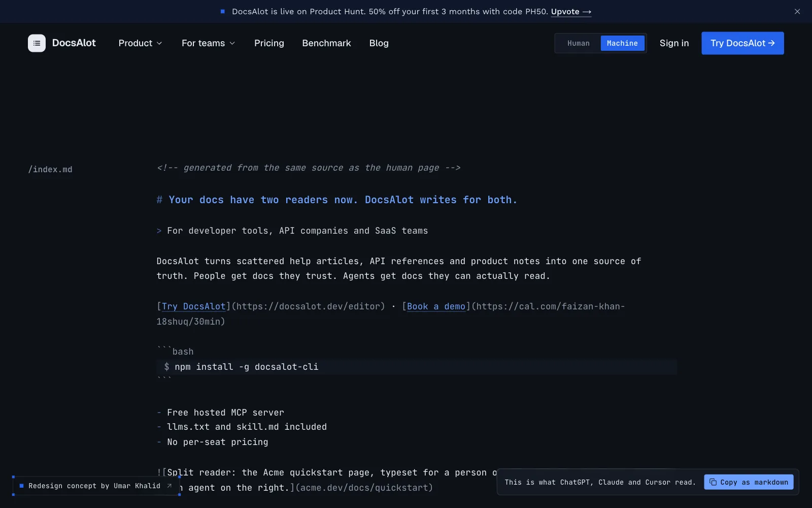Copy the page as markdown
812x508 pixels.
coord(749,482)
